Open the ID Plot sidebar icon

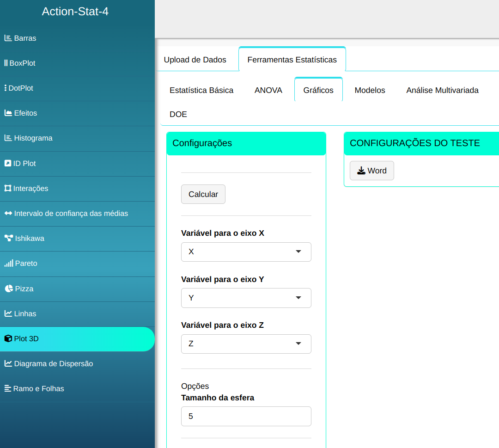[7, 164]
